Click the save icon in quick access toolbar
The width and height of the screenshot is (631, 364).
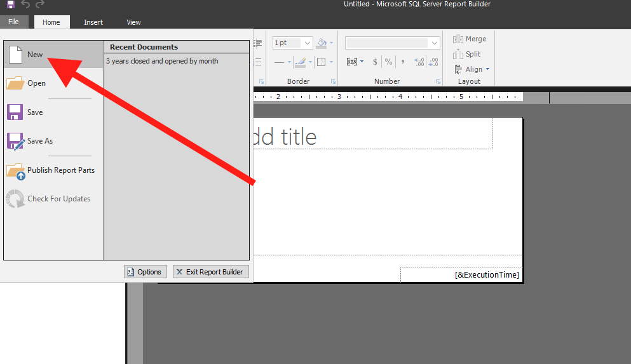(x=11, y=5)
